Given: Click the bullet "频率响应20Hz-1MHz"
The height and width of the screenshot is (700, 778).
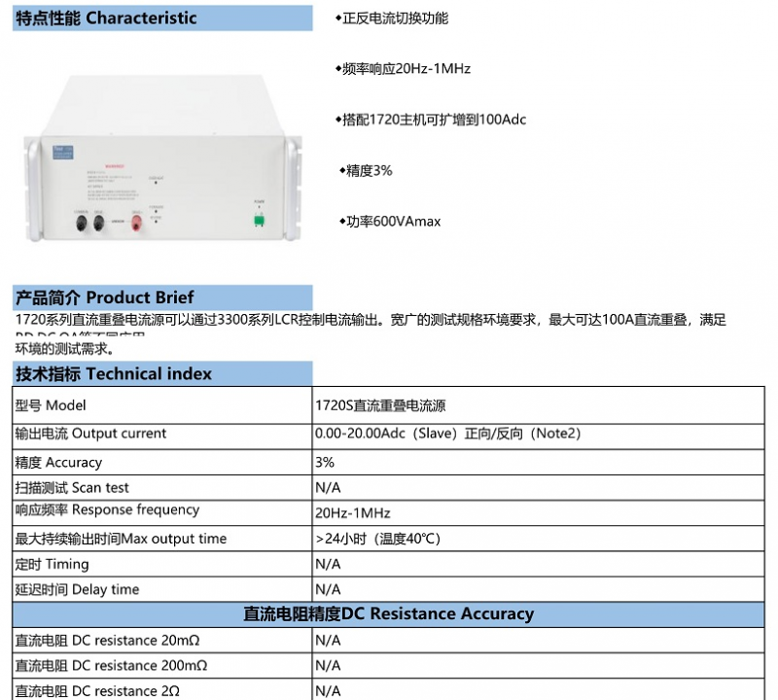Looking at the screenshot, I should [403, 68].
